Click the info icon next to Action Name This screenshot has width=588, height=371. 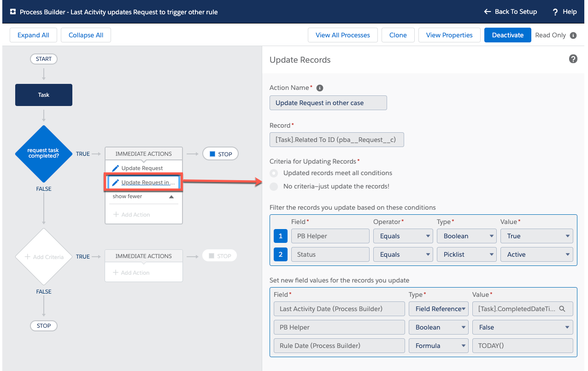pos(320,88)
